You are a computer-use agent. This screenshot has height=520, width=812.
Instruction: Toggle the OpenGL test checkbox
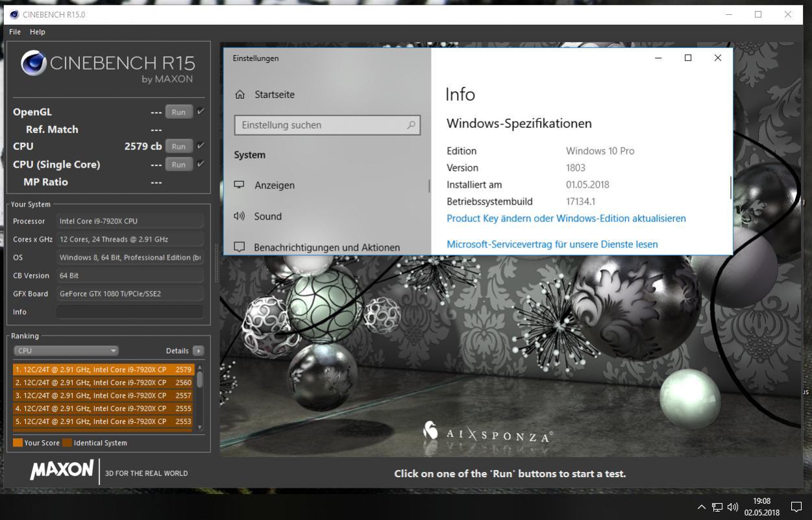(x=201, y=112)
